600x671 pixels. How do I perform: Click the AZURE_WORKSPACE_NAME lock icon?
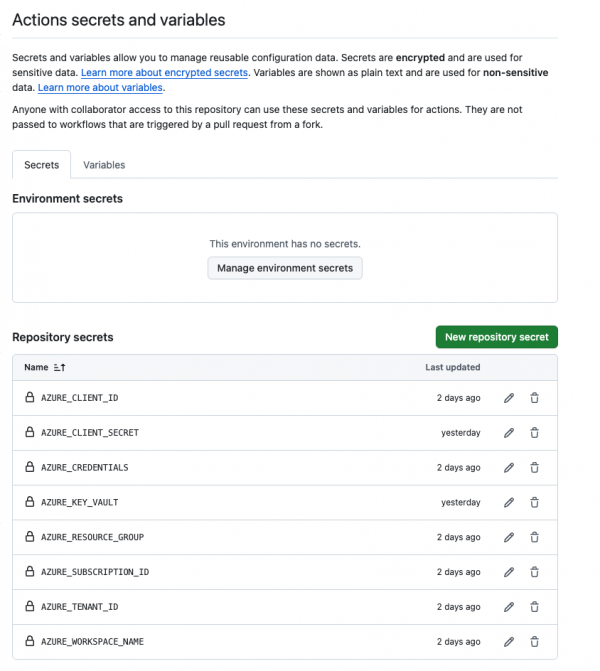[30, 641]
